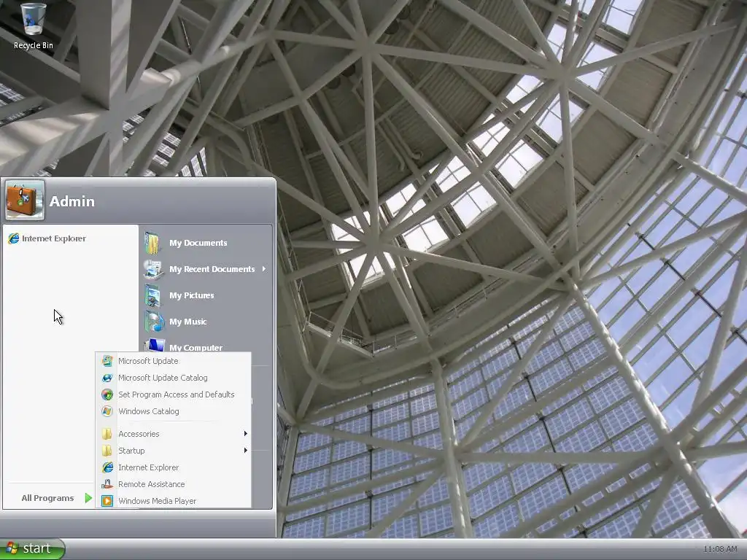Viewport: 747px width, 560px height.
Task: Click the Microsoft Update icon
Action: pos(107,361)
